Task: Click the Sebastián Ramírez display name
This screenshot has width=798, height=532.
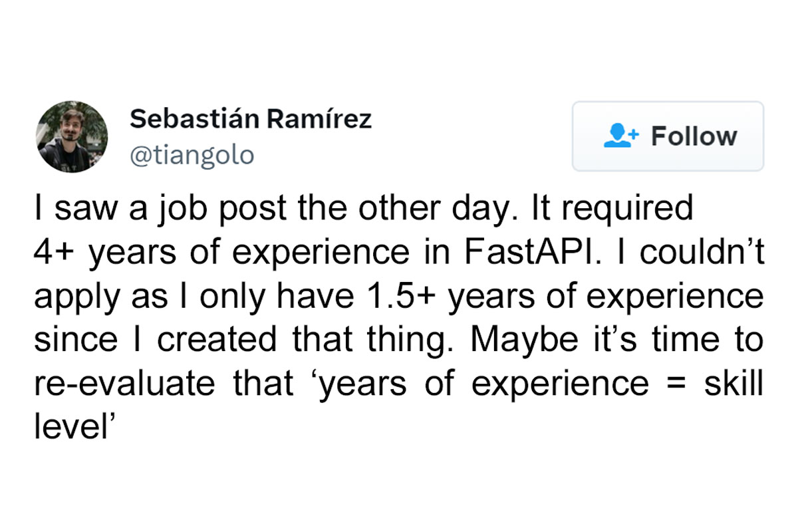Action: click(x=251, y=119)
